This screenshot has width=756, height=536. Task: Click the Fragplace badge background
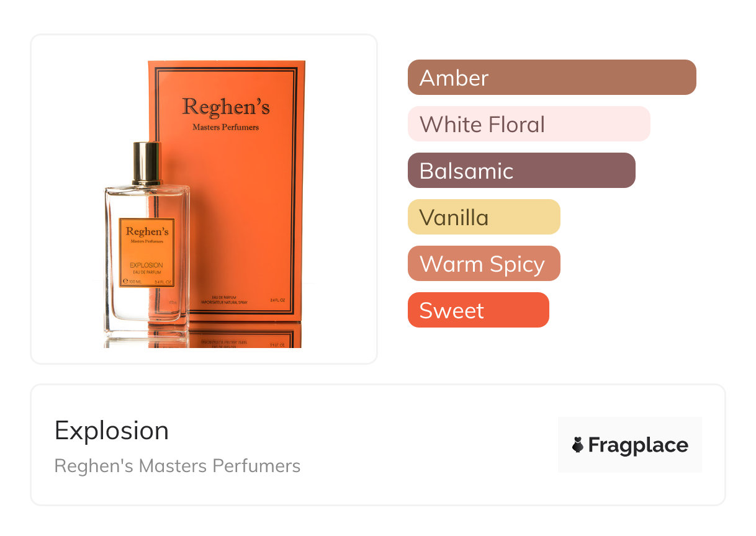pyautogui.click(x=630, y=445)
